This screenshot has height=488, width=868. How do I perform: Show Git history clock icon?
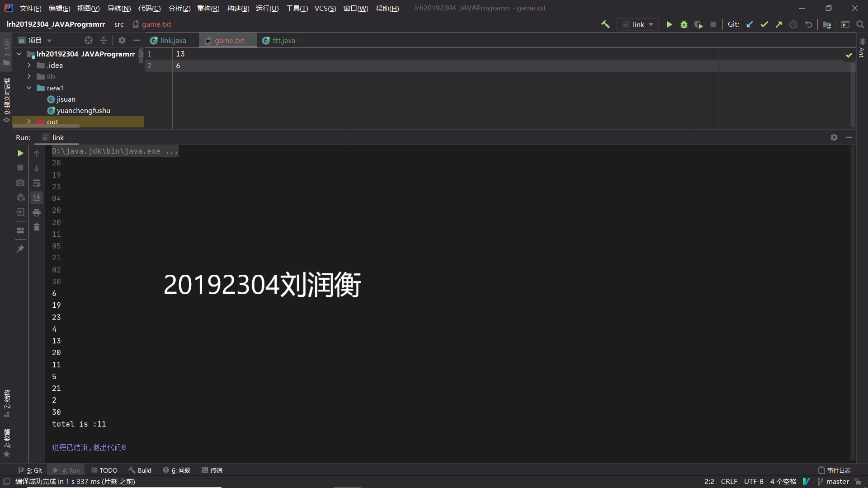click(793, 24)
